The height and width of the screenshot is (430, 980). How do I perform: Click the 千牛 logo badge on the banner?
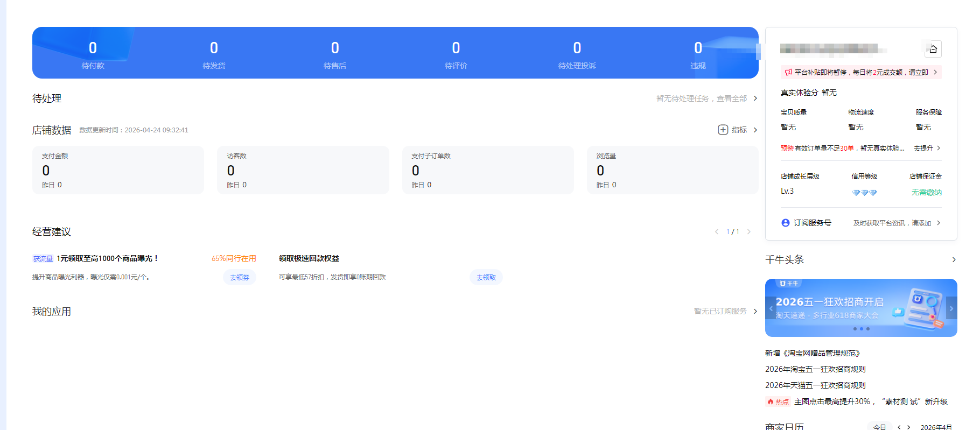(x=789, y=283)
